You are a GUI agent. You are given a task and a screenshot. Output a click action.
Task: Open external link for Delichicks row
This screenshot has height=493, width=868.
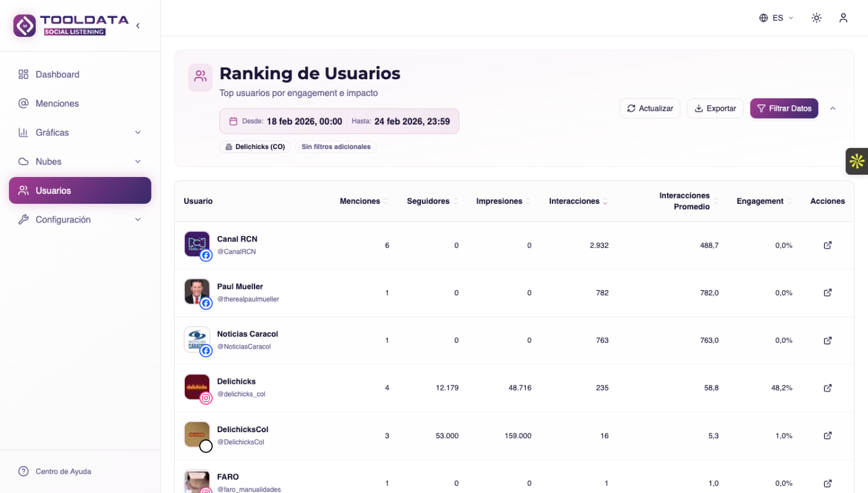(x=827, y=388)
